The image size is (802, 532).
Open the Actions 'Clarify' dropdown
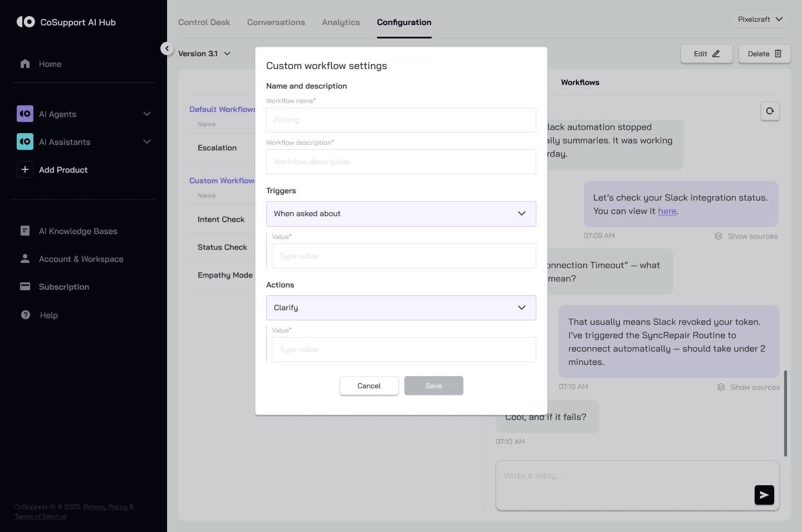coord(401,308)
